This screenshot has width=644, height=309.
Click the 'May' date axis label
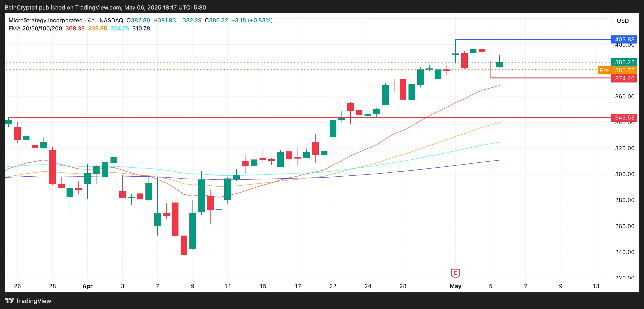[x=455, y=286]
